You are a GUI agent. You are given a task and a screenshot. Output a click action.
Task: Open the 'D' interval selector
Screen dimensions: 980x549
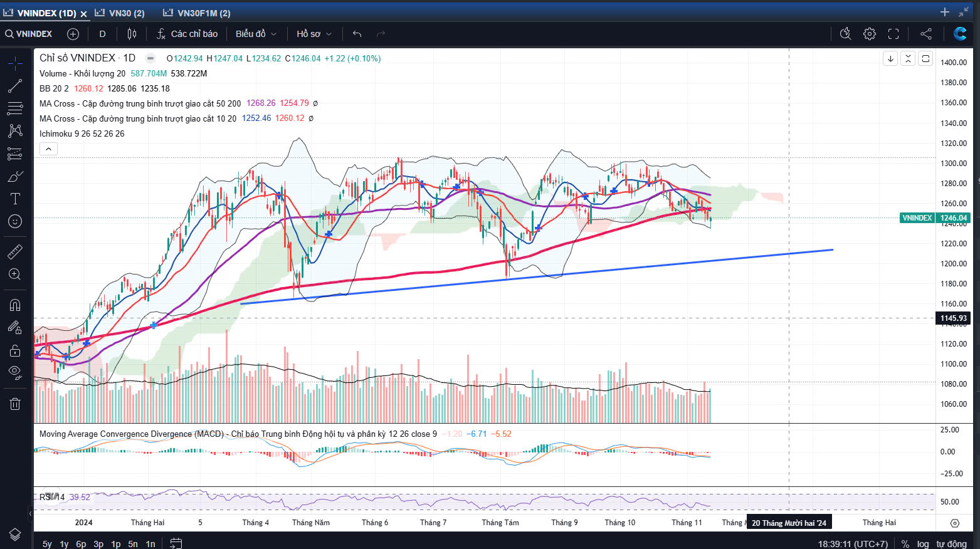tap(102, 34)
